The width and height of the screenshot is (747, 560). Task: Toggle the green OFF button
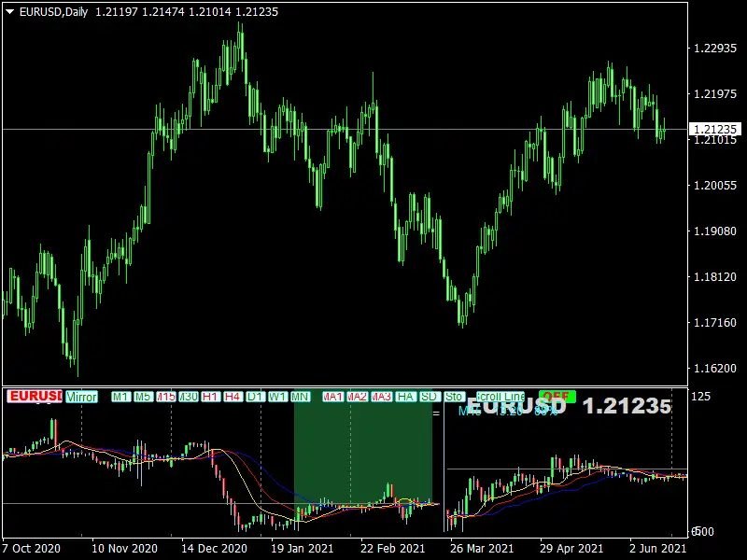(557, 396)
